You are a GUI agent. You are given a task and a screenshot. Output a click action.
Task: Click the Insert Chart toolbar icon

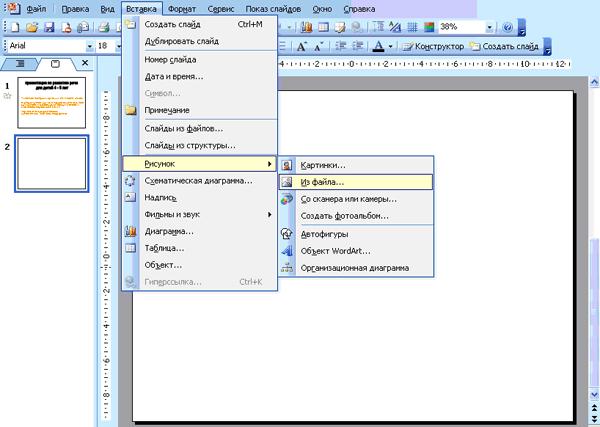coord(307,27)
